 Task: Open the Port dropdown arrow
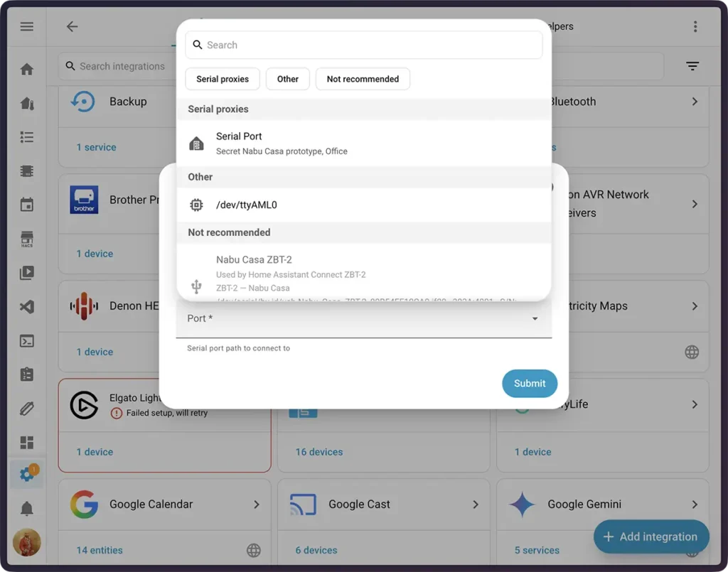tap(535, 319)
